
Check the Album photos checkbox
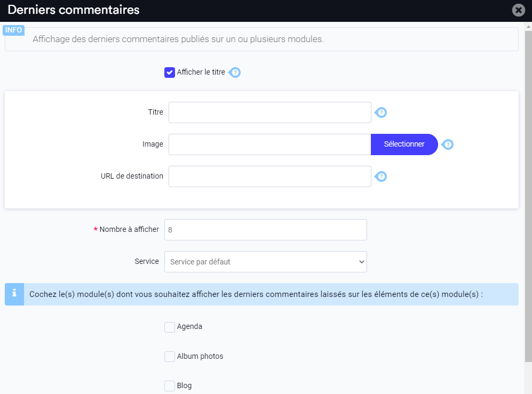tap(170, 357)
